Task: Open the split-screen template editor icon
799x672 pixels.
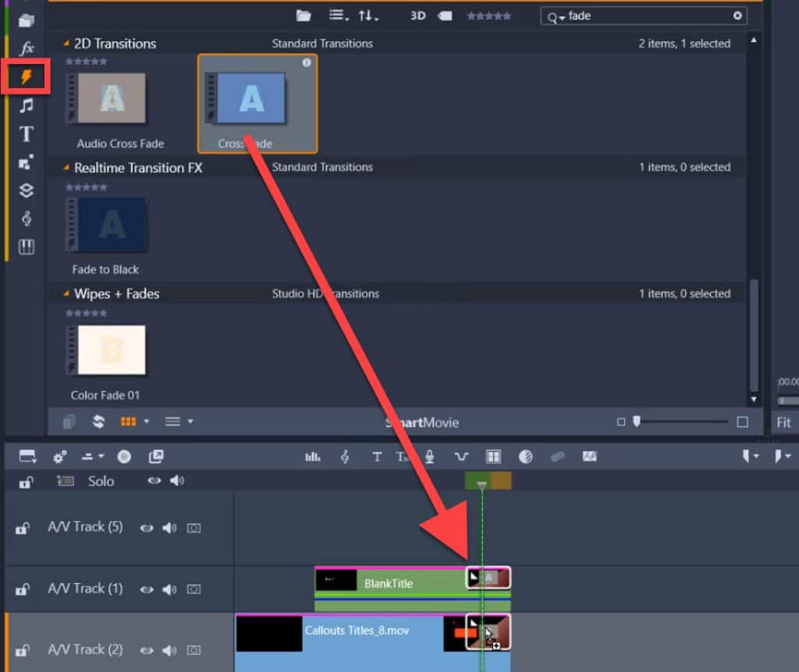Action: pyautogui.click(x=494, y=457)
